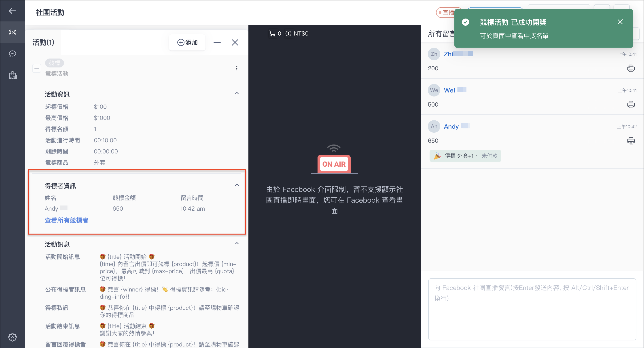Open Zhi's commenter name link
This screenshot has height=348, width=644.
pyautogui.click(x=458, y=54)
